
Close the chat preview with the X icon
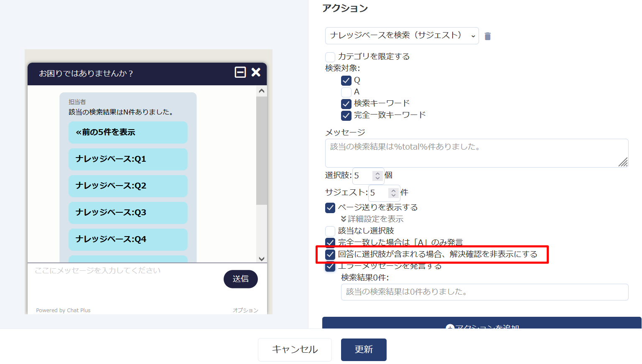pyautogui.click(x=256, y=72)
